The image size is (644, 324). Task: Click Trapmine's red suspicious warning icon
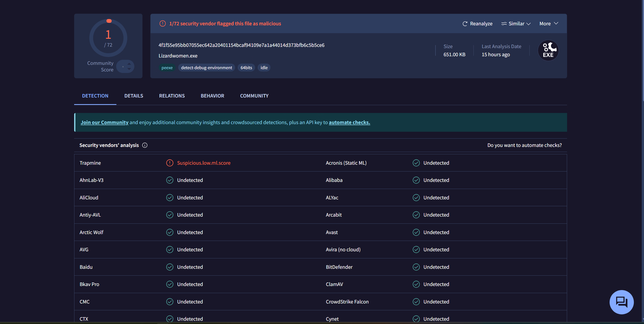tap(170, 163)
